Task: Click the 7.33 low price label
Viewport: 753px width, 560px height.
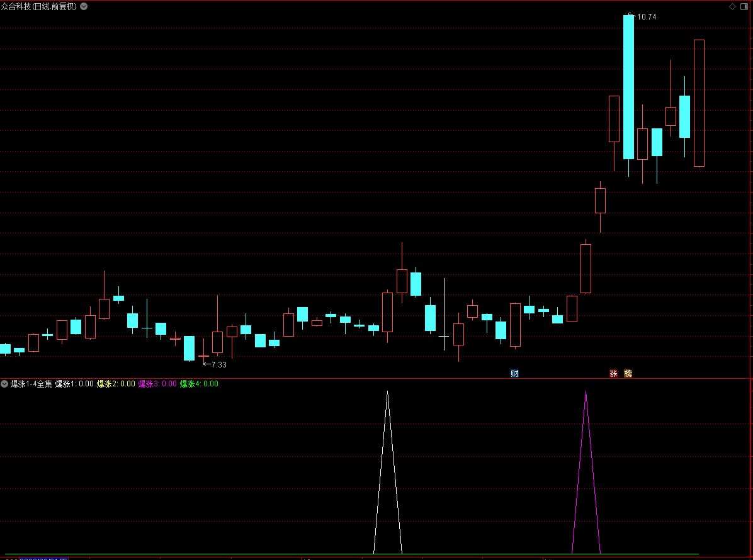Action: [219, 365]
